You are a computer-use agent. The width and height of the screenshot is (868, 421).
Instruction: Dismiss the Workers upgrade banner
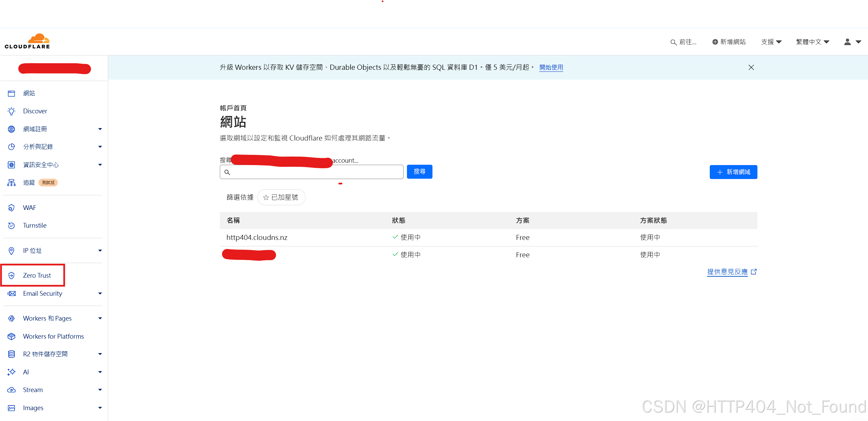click(x=751, y=67)
